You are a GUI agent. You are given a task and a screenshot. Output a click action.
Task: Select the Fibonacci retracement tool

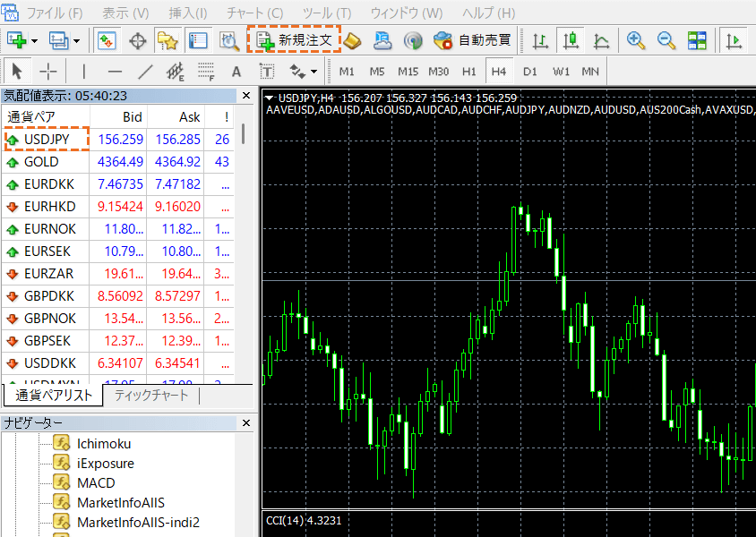pos(205,72)
